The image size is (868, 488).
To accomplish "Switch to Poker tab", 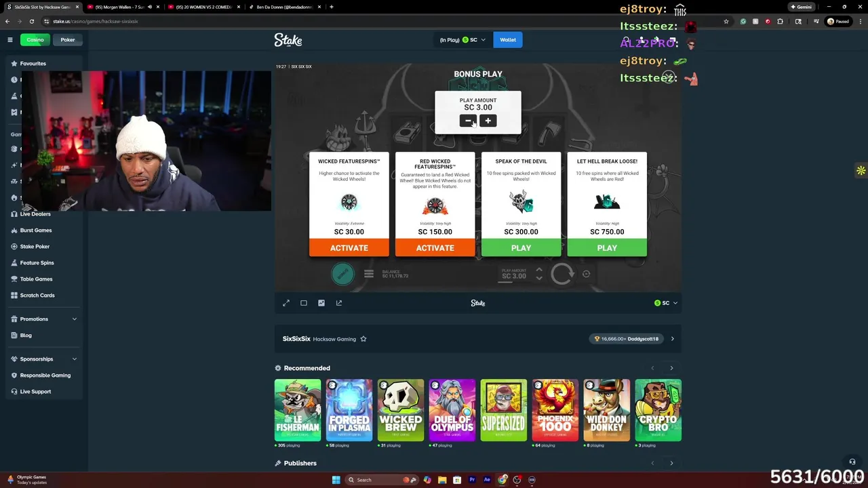I will pyautogui.click(x=68, y=40).
